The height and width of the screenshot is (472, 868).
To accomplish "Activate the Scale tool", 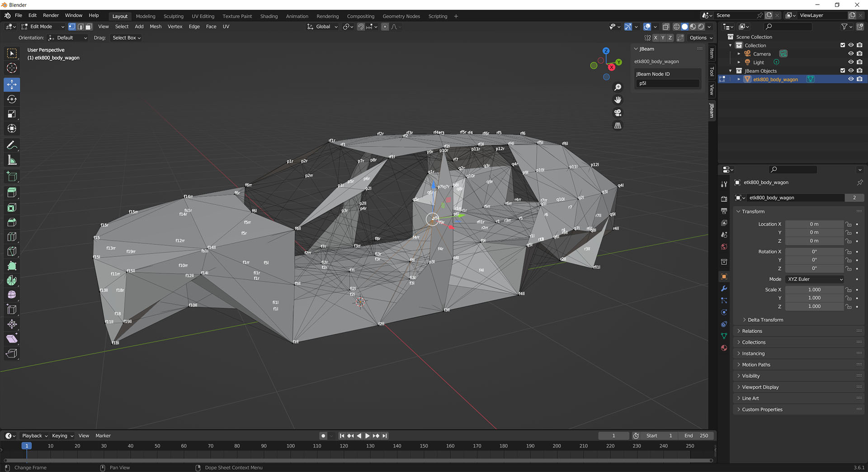I will (12, 114).
